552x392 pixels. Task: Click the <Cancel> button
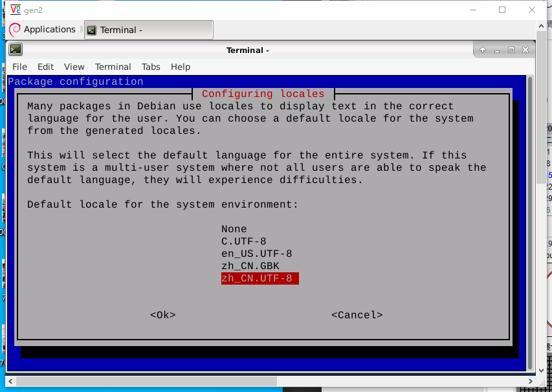(357, 315)
